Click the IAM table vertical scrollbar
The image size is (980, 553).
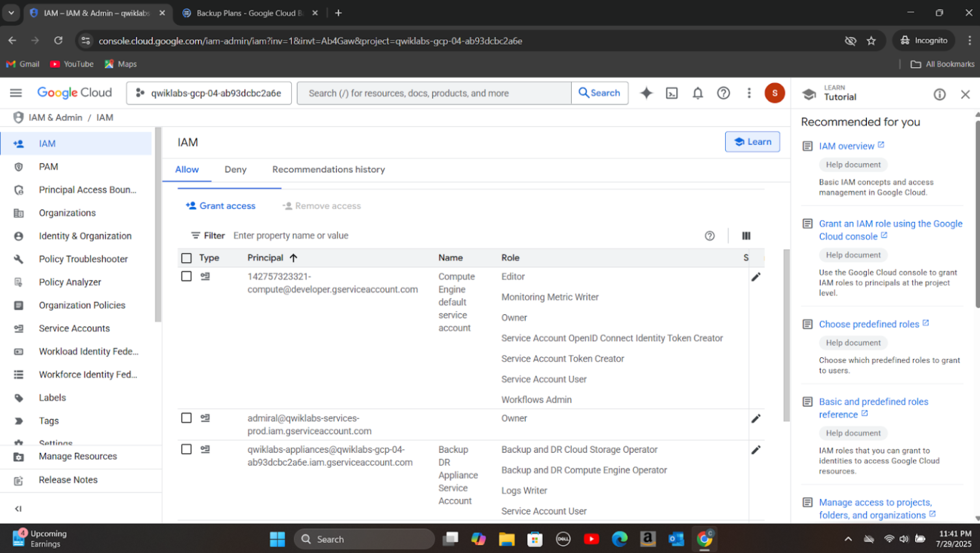click(x=786, y=335)
